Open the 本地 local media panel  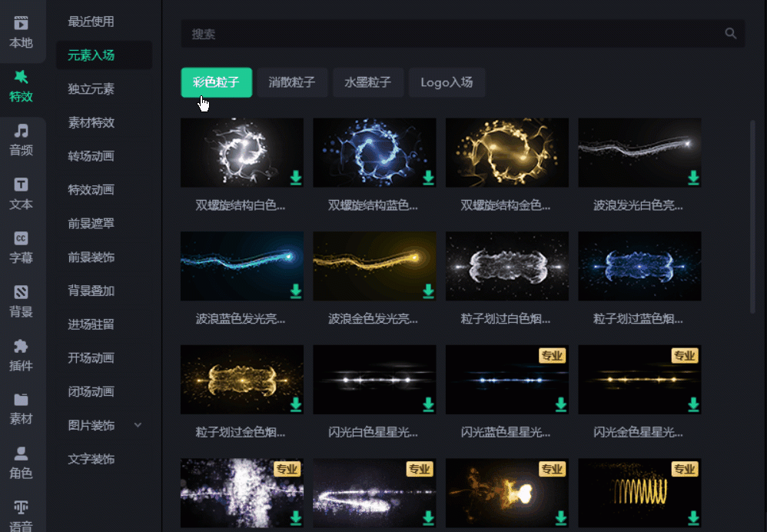tap(21, 32)
